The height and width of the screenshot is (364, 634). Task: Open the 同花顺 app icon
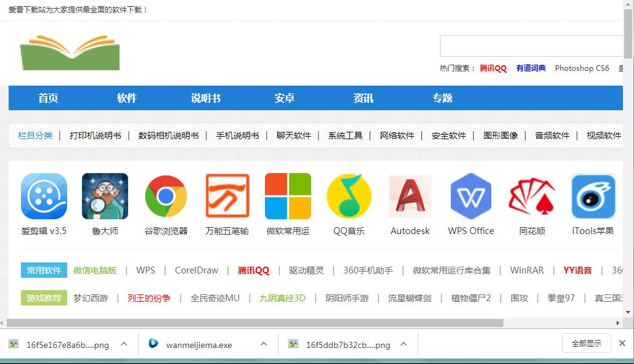point(532,196)
